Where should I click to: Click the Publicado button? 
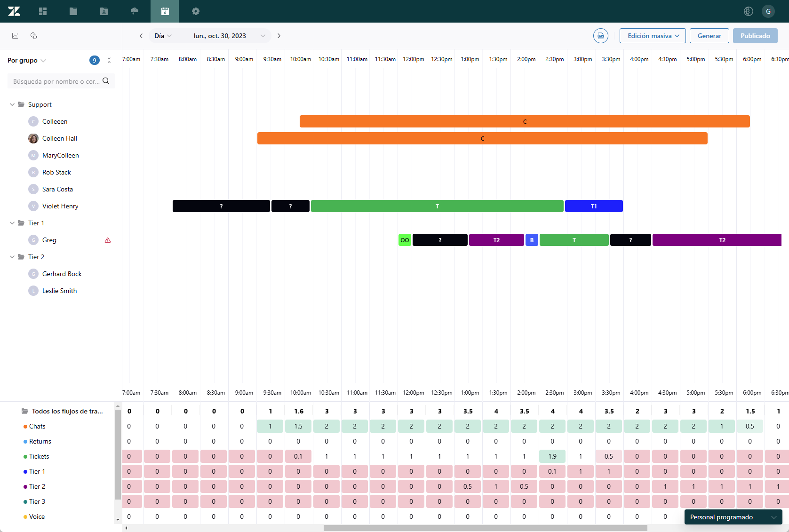point(755,36)
